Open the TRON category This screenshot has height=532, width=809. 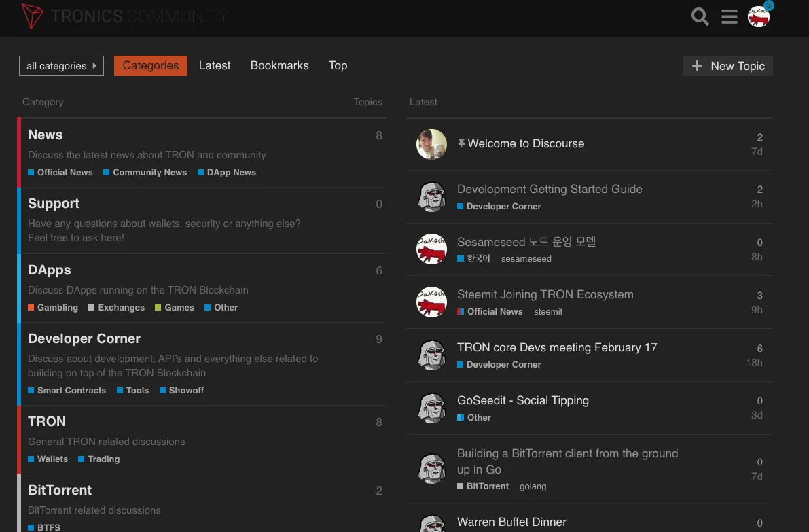pos(47,421)
